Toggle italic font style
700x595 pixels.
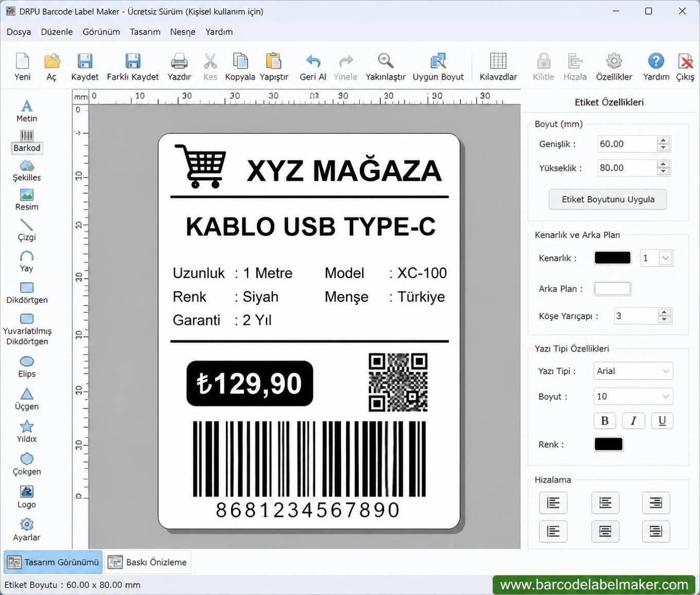pos(633,421)
